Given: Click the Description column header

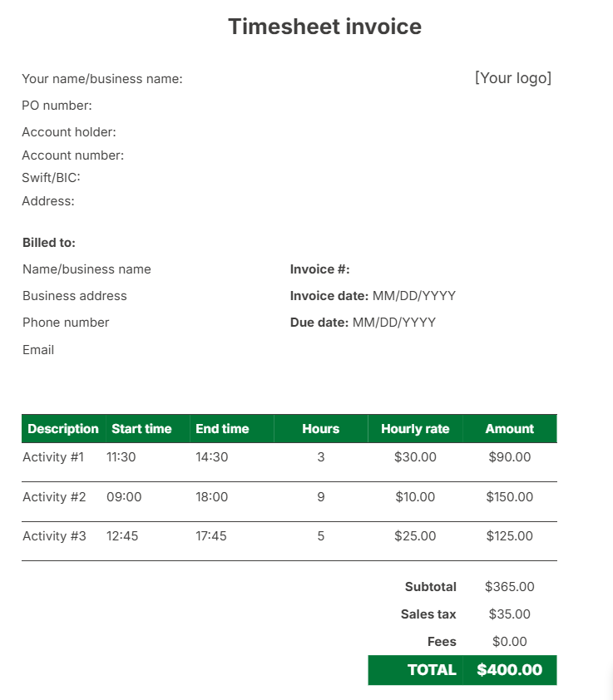Looking at the screenshot, I should coord(63,429).
